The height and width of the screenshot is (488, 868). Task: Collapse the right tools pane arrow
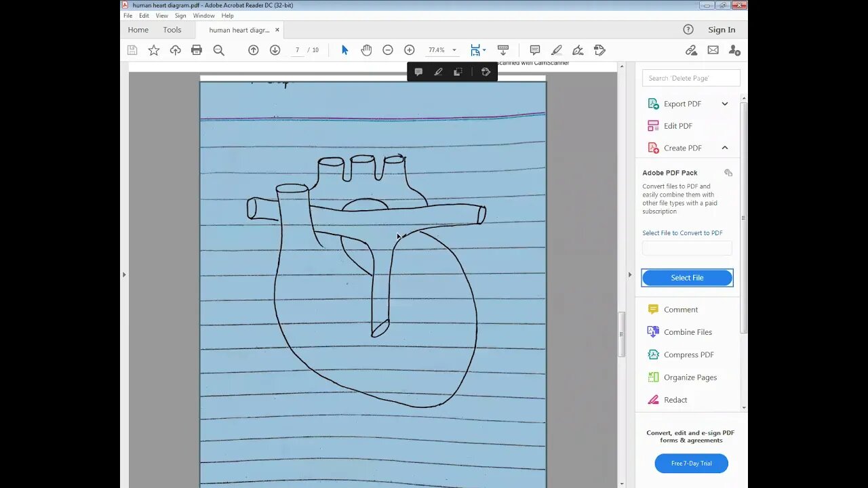(x=630, y=274)
